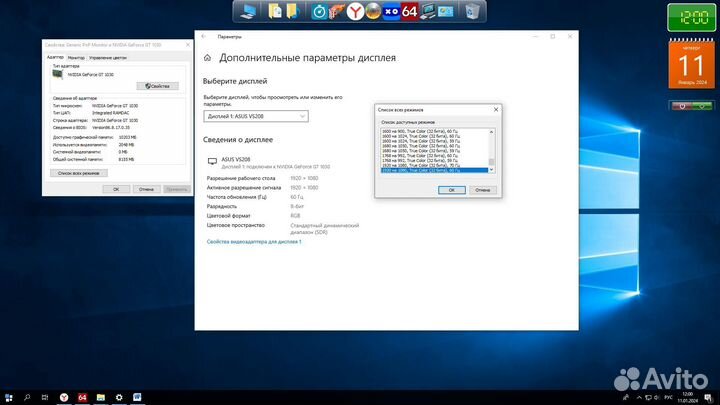Image resolution: width=720 pixels, height=405 pixels.
Task: Open the РУС language indicator
Action: [x=669, y=398]
